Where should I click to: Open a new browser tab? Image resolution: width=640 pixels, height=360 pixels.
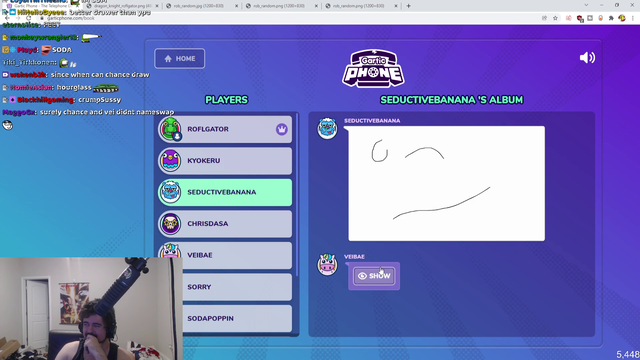point(409,6)
